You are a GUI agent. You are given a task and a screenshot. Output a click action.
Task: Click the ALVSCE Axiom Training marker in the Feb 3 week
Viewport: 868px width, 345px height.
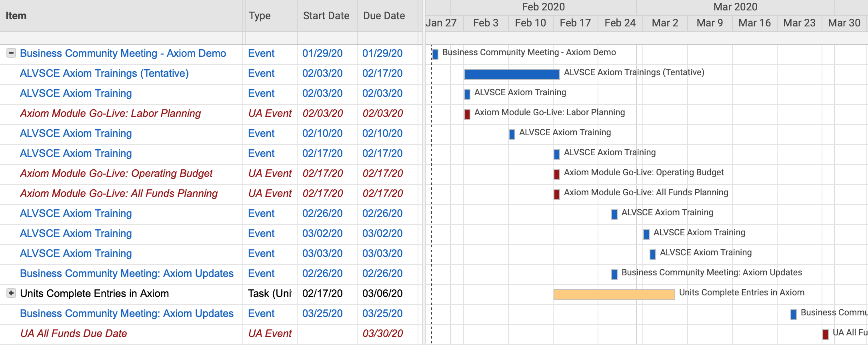click(x=467, y=94)
